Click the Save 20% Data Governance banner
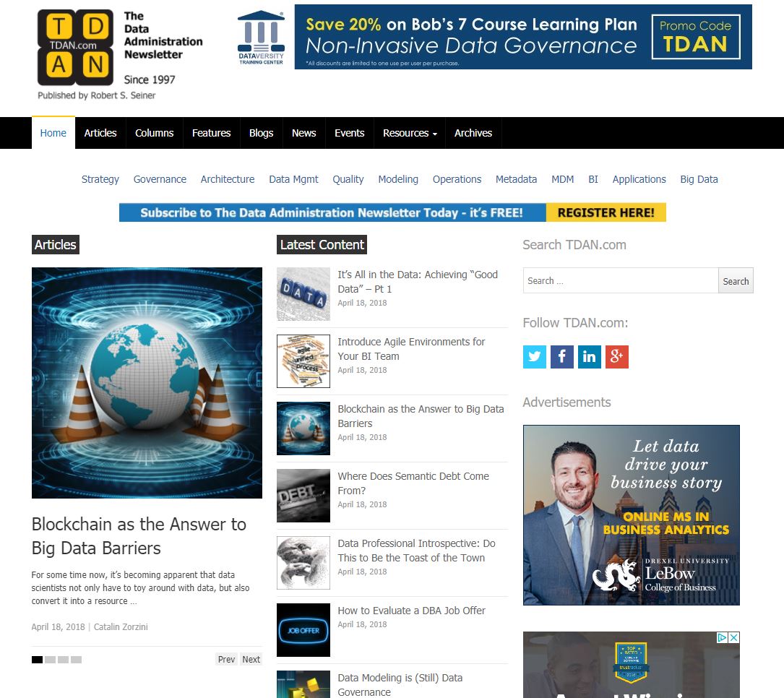Screen dimensions: 784x698 click(523, 37)
